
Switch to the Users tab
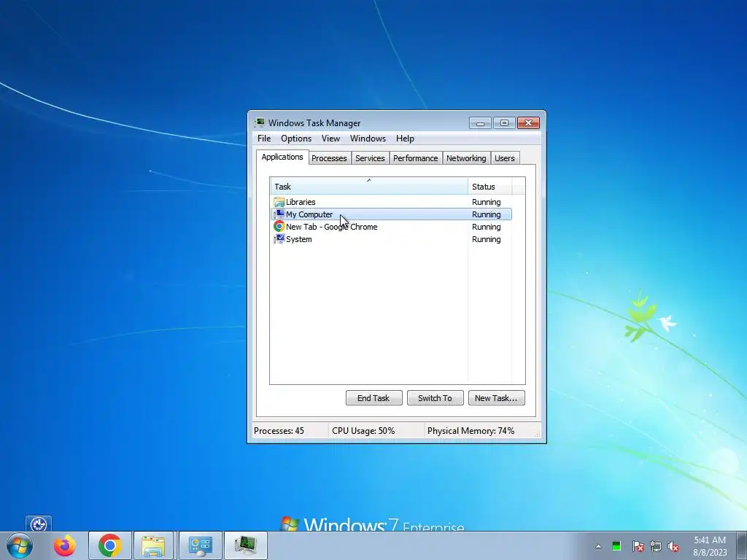(505, 158)
